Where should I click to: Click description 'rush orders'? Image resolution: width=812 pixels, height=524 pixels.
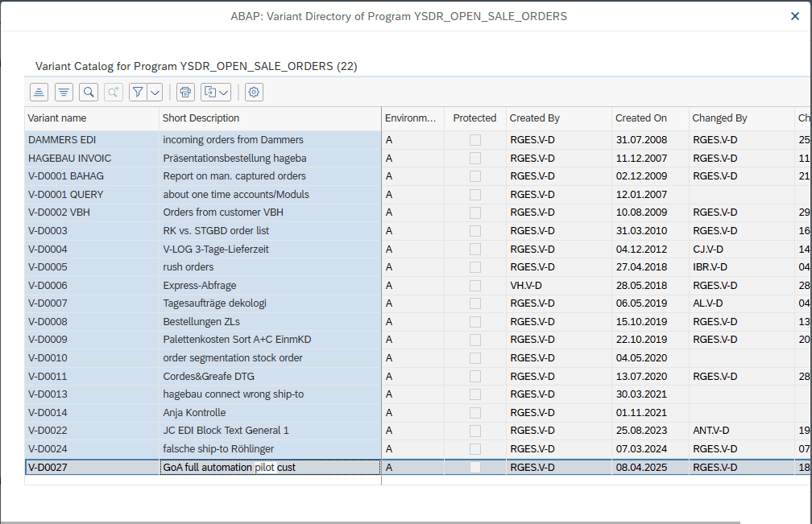click(x=188, y=267)
